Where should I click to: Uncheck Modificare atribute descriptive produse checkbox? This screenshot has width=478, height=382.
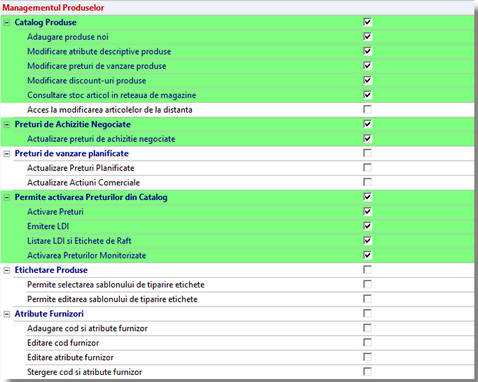(367, 51)
